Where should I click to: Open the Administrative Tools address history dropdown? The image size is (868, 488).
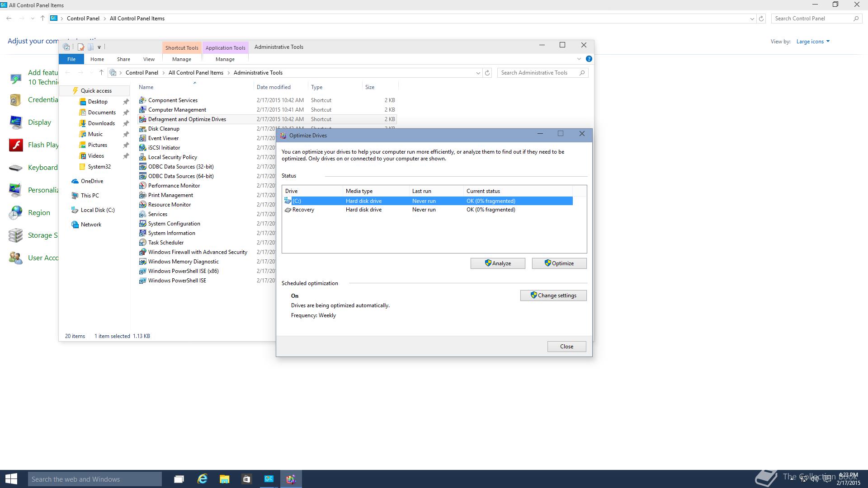pyautogui.click(x=478, y=73)
